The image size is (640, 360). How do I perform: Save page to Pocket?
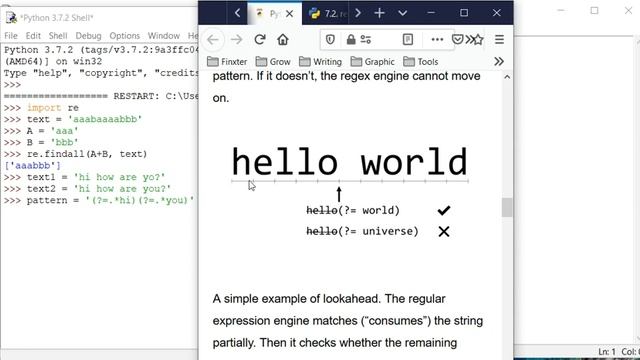pyautogui.click(x=458, y=40)
